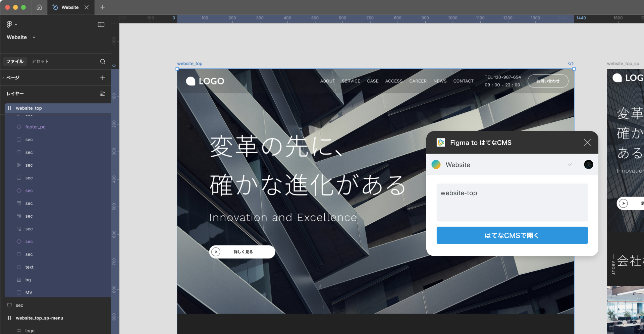The height and width of the screenshot is (334, 644).
Task: Select the website_top_sp-menu frame layer
Action: 39,318
